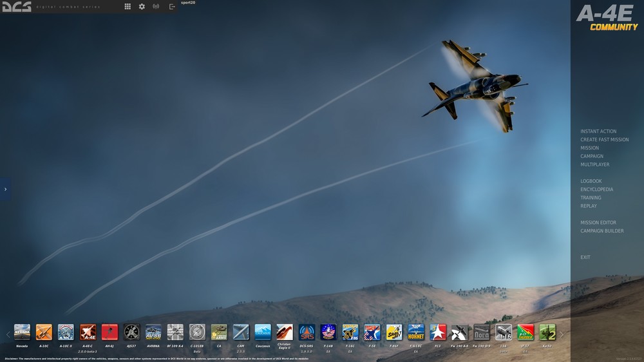Pick the AJS37 Viggen module icon
Viewport: 644px width, 362px height.
click(131, 332)
